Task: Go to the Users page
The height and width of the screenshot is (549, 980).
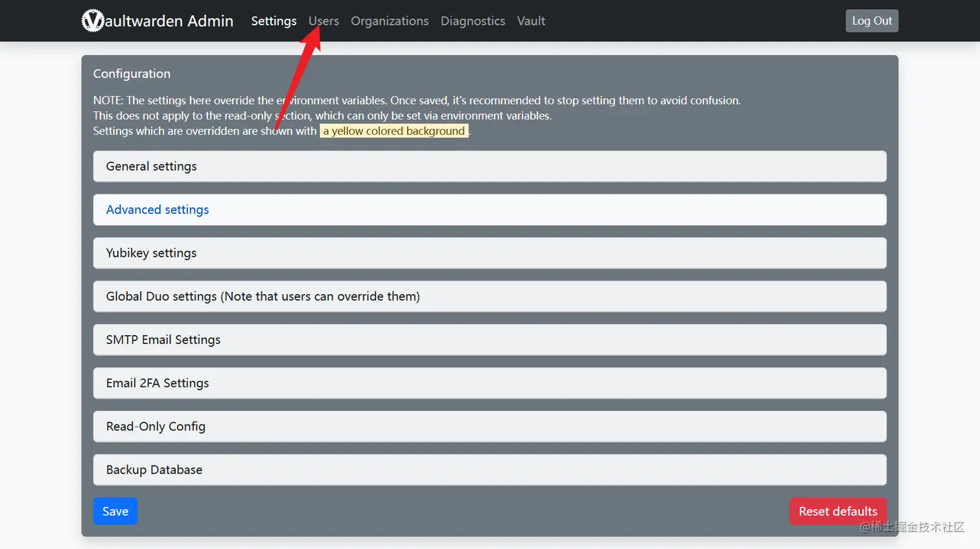Action: click(323, 21)
